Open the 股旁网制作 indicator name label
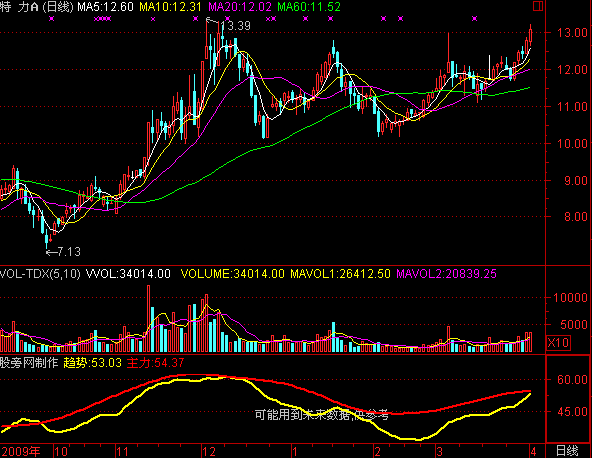Screen dimensions: 592x458 pos(29,363)
